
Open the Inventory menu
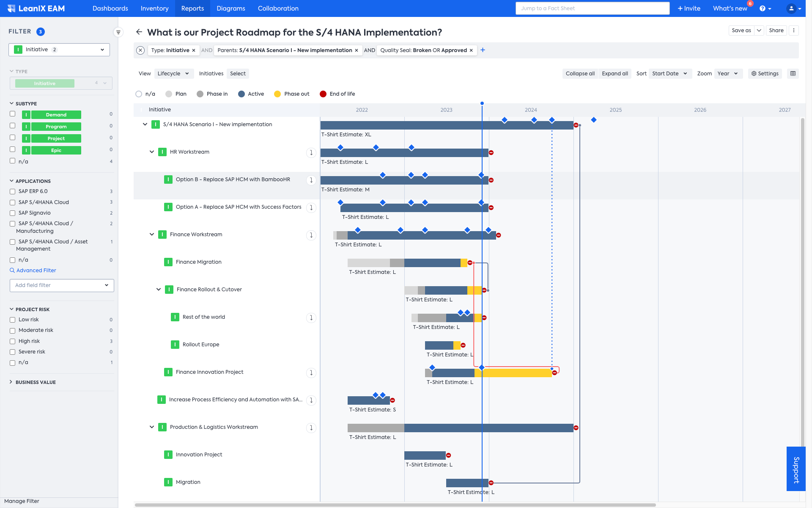(x=154, y=8)
